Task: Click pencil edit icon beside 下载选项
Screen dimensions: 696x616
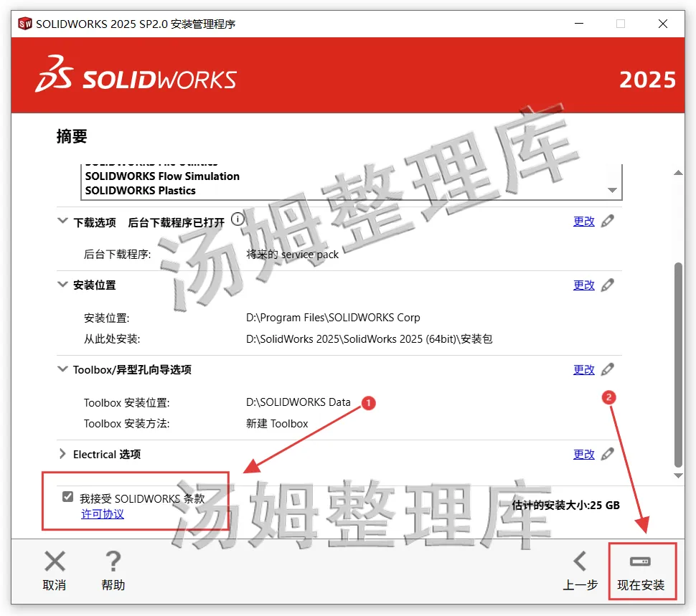Action: [x=608, y=221]
